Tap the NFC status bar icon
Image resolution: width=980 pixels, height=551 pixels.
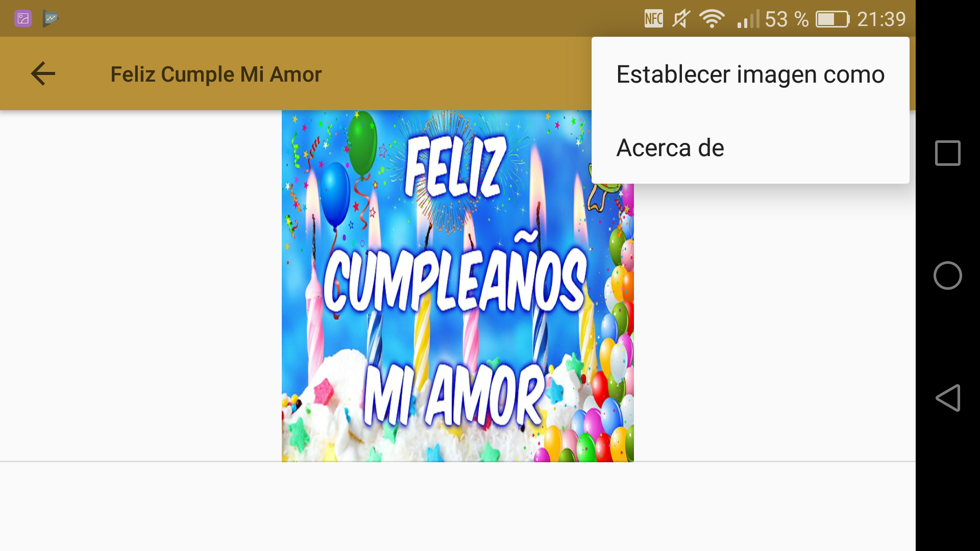[653, 19]
